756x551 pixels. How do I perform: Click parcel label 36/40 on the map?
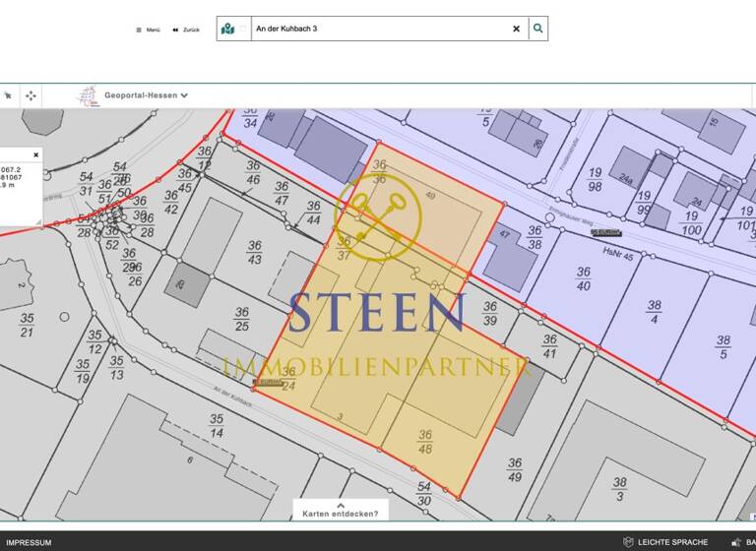tap(584, 279)
